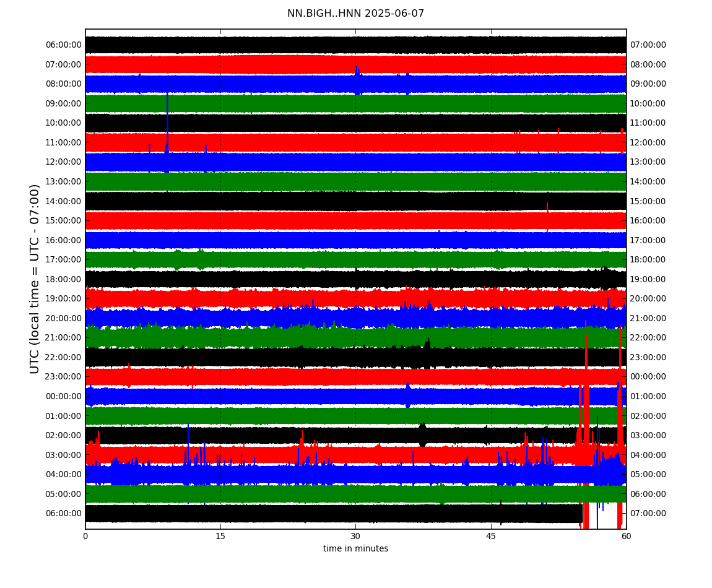Click right local-time axis label 16:00:00
The width and height of the screenshot is (712, 588).
648,221
